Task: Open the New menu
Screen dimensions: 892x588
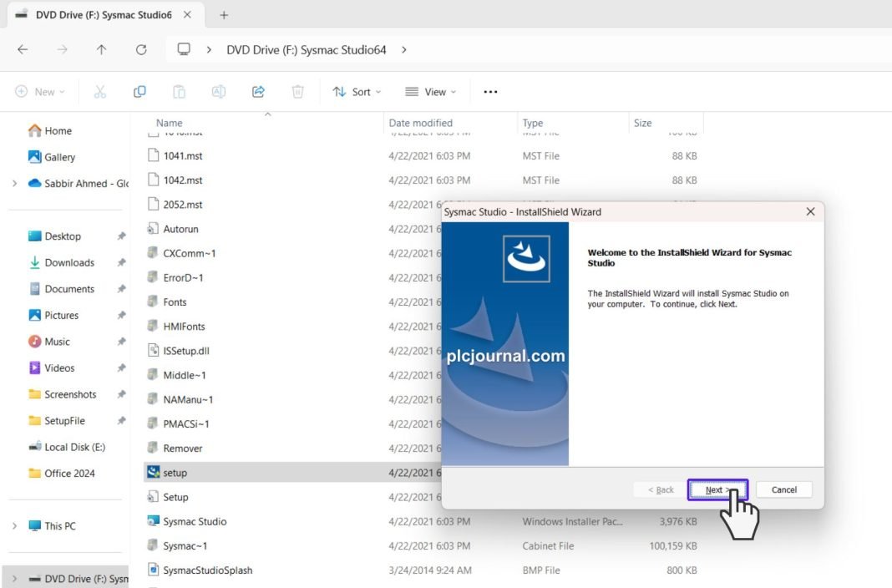Action: tap(38, 91)
